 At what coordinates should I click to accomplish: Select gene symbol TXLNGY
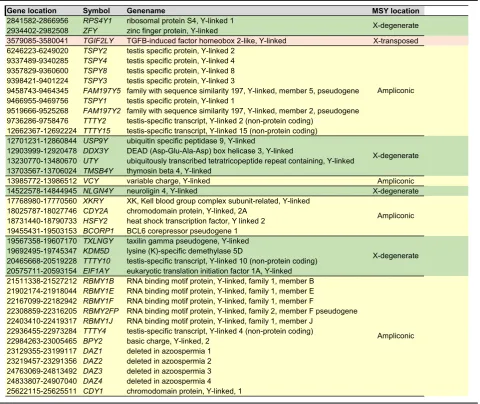click(x=98, y=241)
